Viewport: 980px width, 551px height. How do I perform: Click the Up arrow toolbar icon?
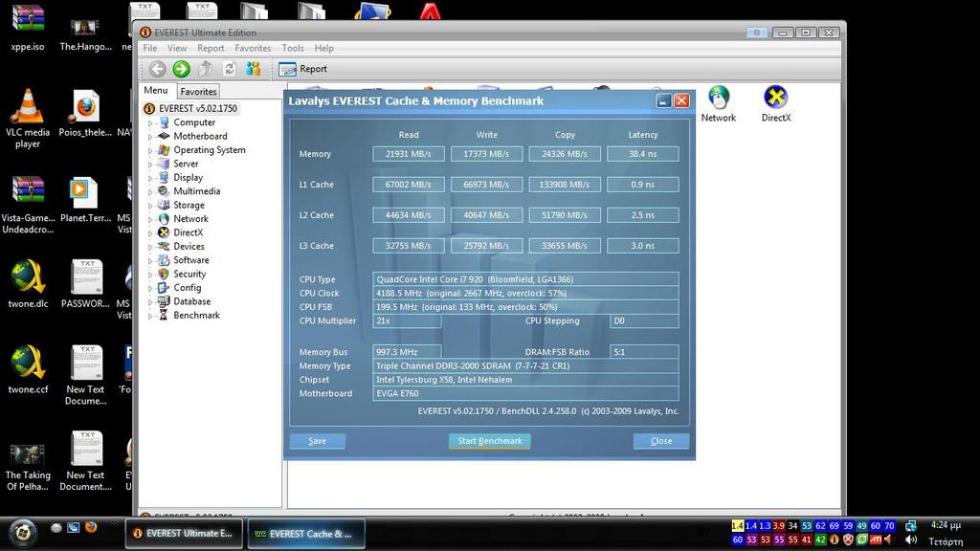point(205,69)
